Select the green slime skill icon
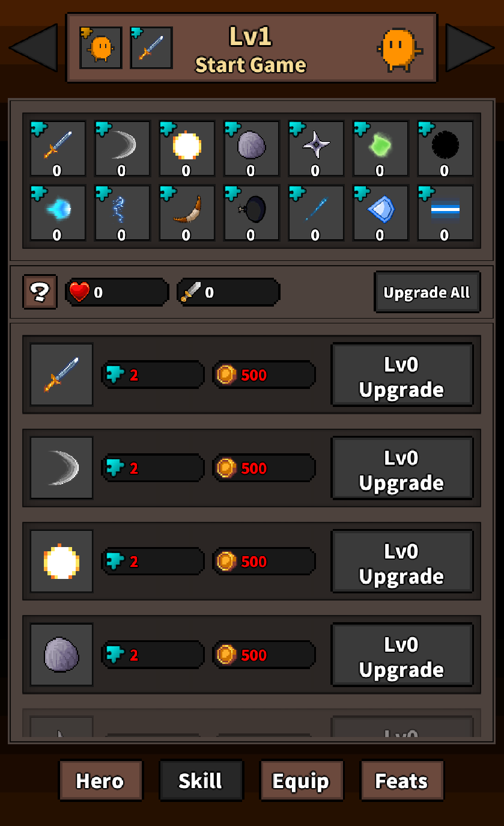Screen dimensions: 504x826 point(380,148)
